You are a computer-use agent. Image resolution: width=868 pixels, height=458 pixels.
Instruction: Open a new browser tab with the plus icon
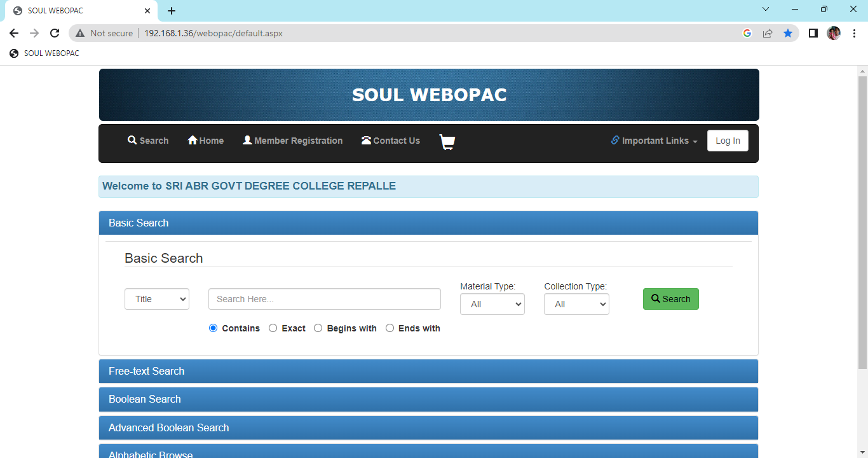pos(172,11)
